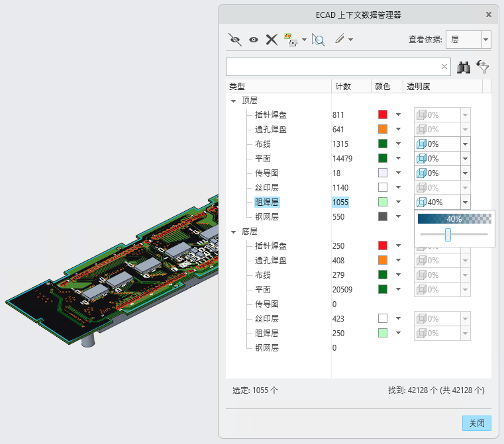Select 插针焊盘 under 底层
Screen dimensions: 504x444
[x=271, y=246]
